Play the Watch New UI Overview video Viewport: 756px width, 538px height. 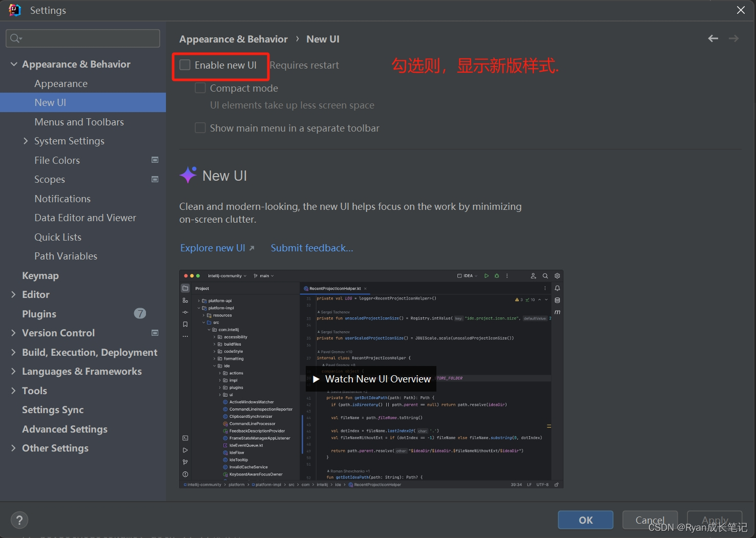pos(371,379)
